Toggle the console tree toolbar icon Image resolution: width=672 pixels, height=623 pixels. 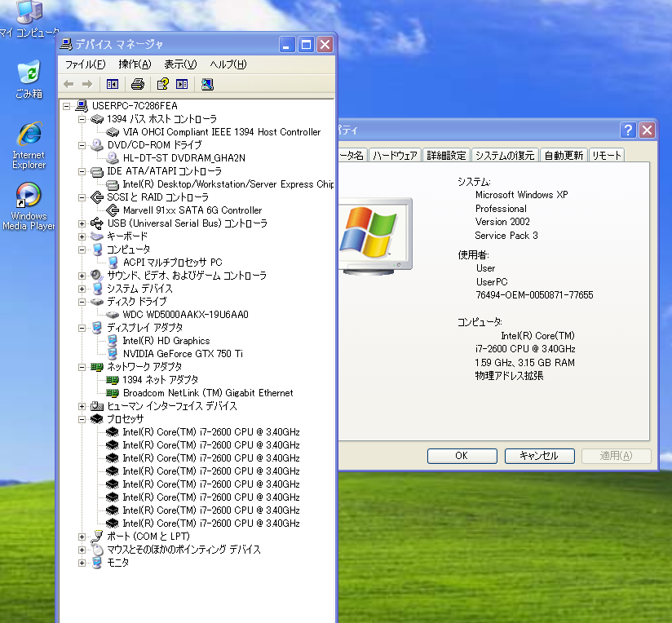[x=113, y=84]
